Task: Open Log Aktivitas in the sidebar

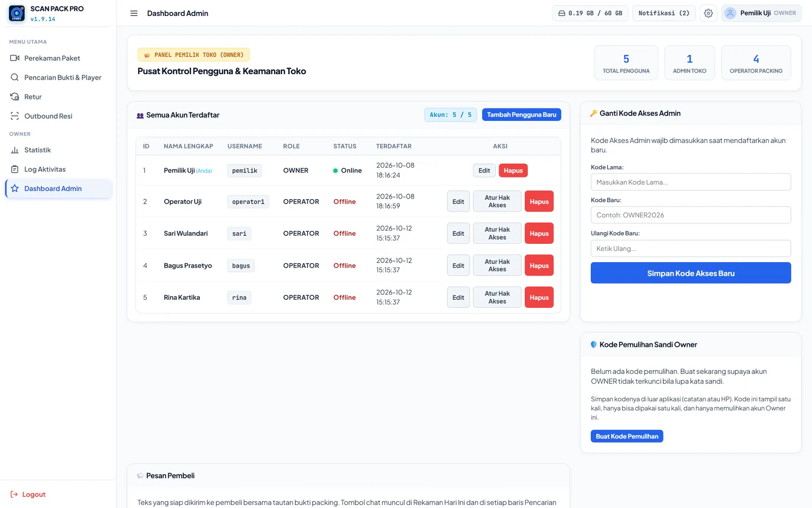Action: pos(58,169)
